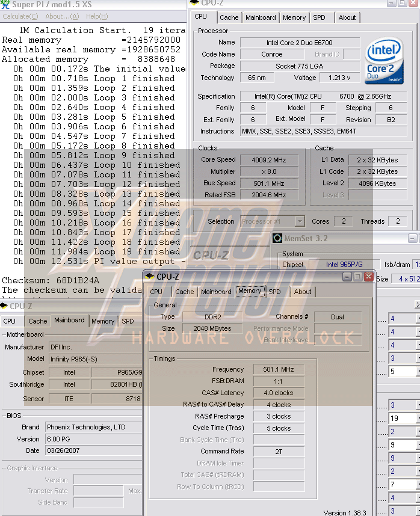Click the MemSet timing field showing 5
The image size is (420, 516).
click(404, 372)
